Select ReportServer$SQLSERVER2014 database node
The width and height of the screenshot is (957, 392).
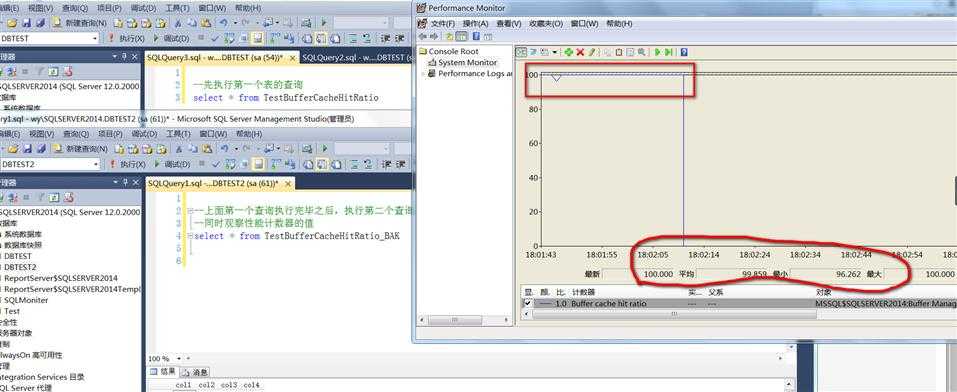click(x=60, y=278)
